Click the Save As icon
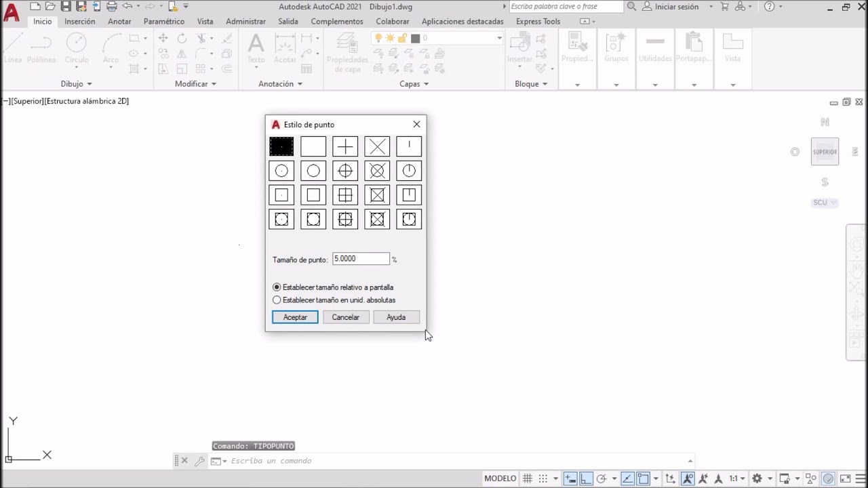This screenshot has height=488, width=868. pos(81,7)
